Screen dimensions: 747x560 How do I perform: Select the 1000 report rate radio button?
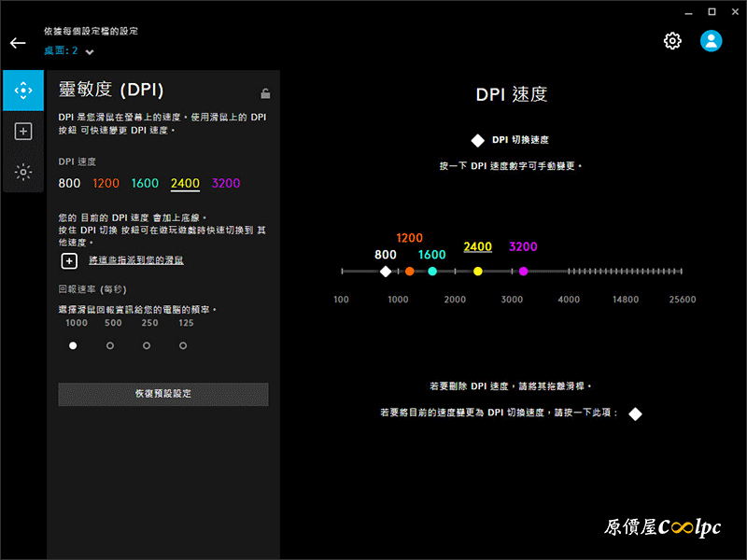coord(73,345)
